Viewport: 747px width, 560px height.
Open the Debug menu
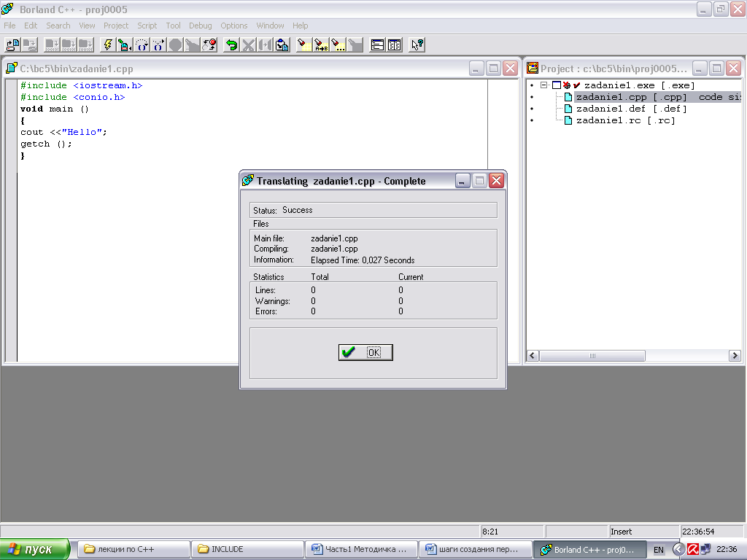coord(200,26)
